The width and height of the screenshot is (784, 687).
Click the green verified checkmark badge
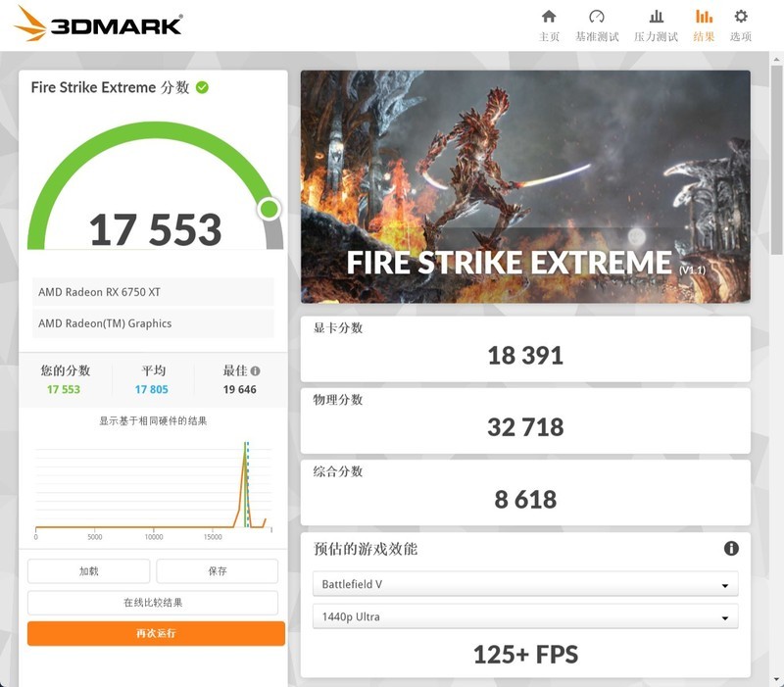pos(200,86)
